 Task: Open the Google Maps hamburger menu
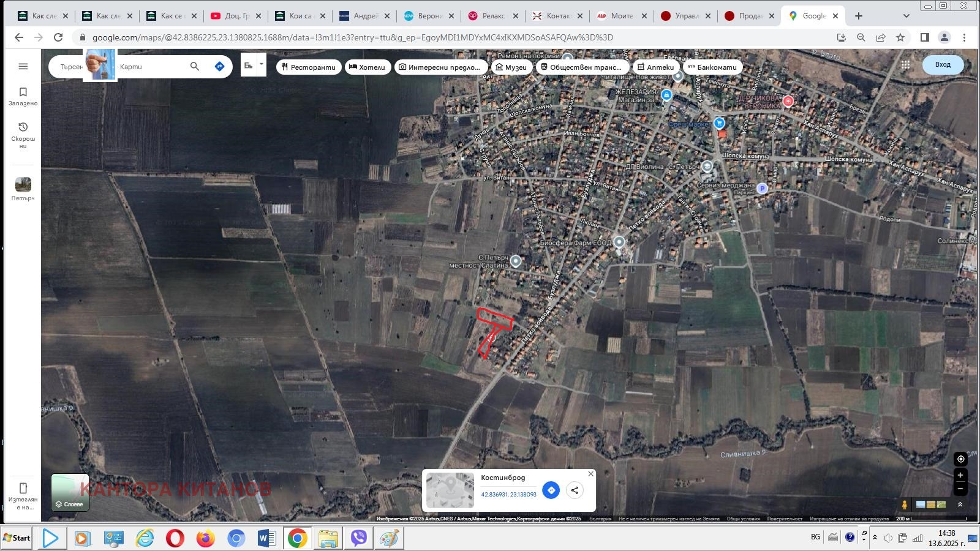(23, 67)
